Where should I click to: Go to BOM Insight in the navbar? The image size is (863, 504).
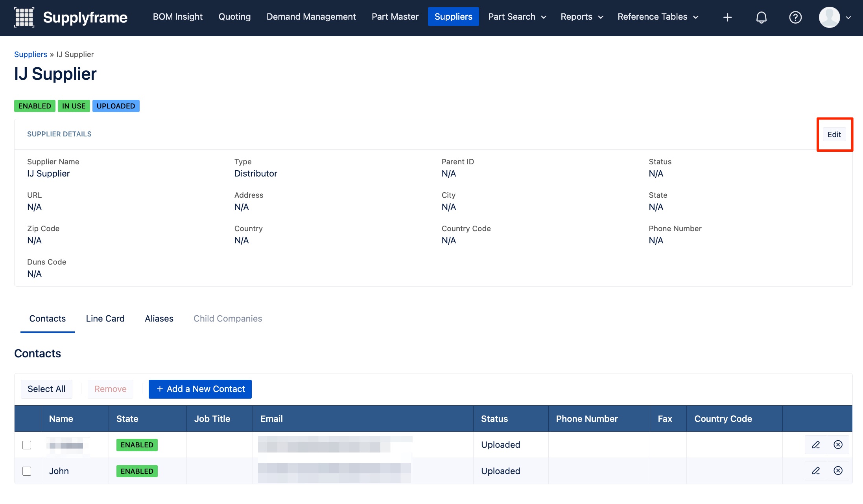[177, 17]
